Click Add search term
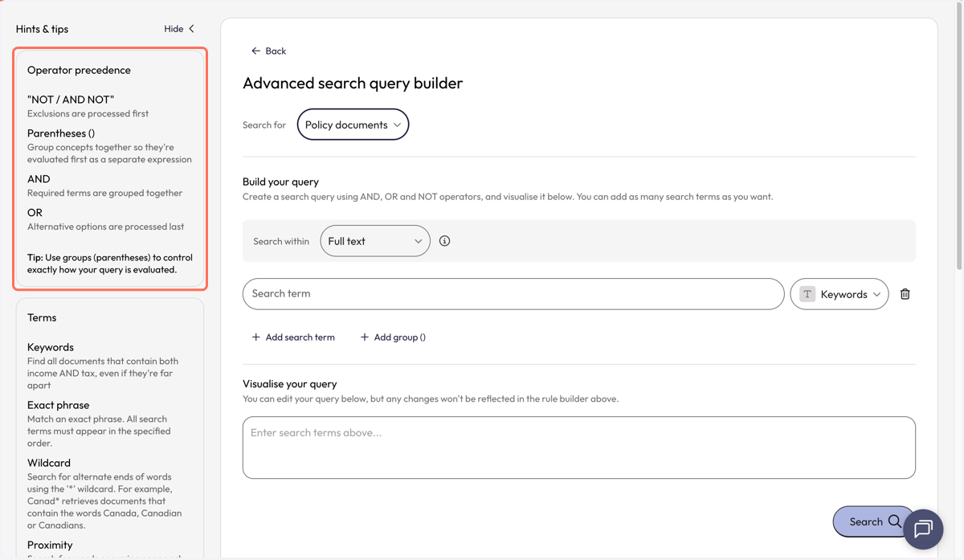Image resolution: width=964 pixels, height=560 pixels. [293, 337]
